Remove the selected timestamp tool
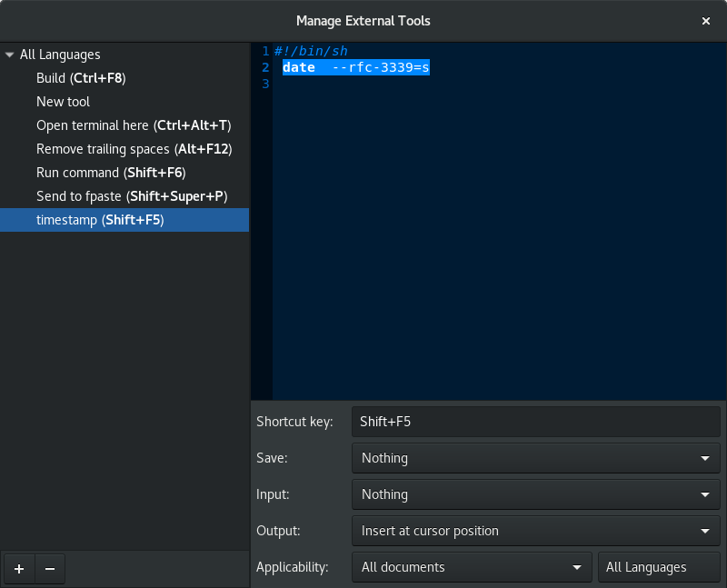Viewport: 727px width, 588px height. pyautogui.click(x=49, y=568)
